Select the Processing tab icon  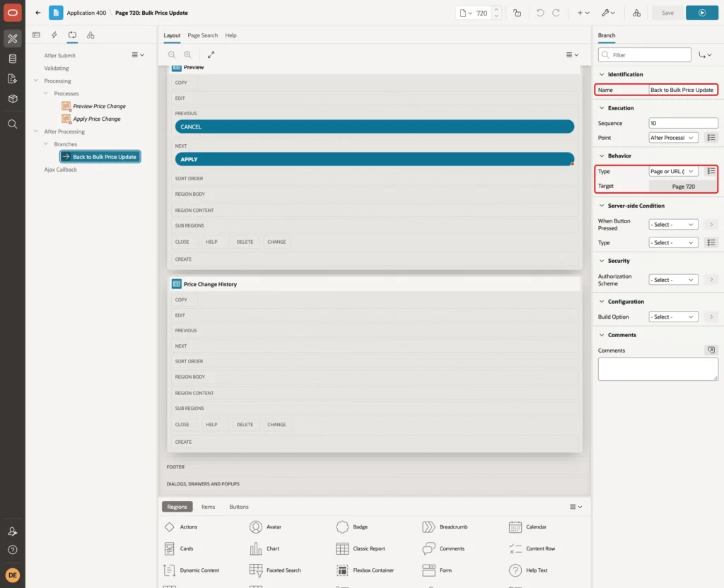coord(72,35)
